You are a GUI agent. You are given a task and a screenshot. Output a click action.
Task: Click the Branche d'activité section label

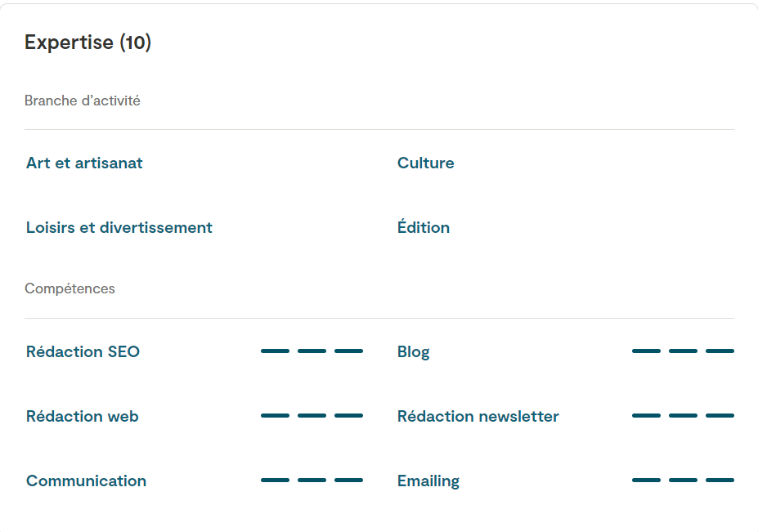82,101
